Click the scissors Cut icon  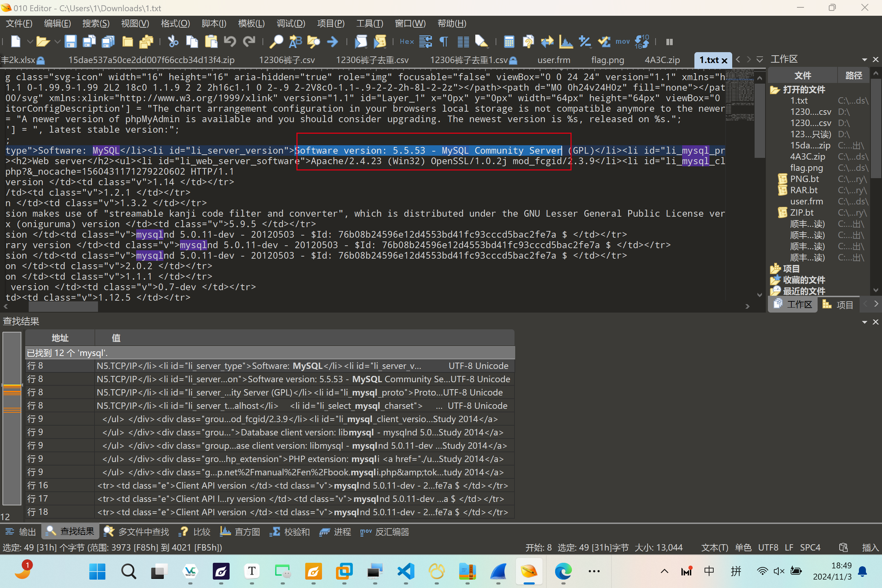[x=173, y=42]
